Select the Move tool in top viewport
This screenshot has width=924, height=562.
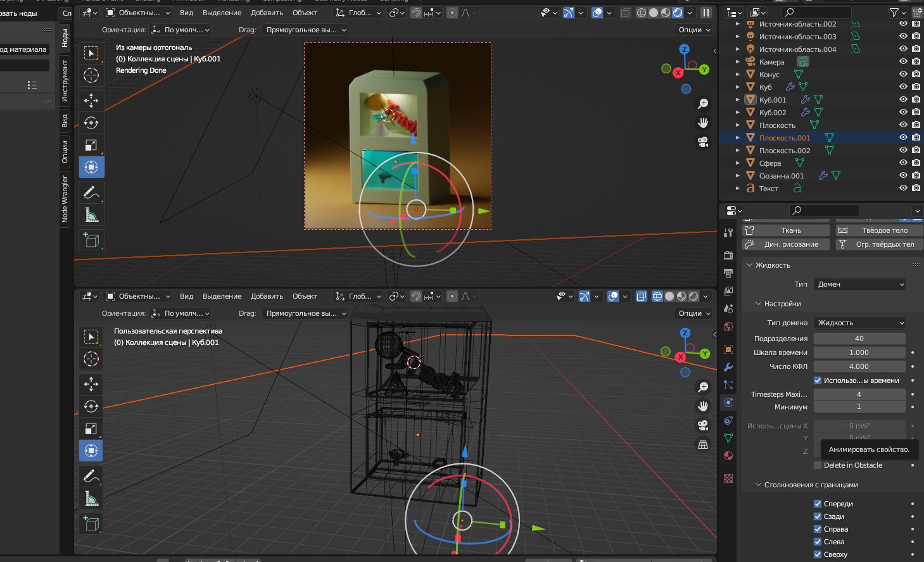point(91,100)
